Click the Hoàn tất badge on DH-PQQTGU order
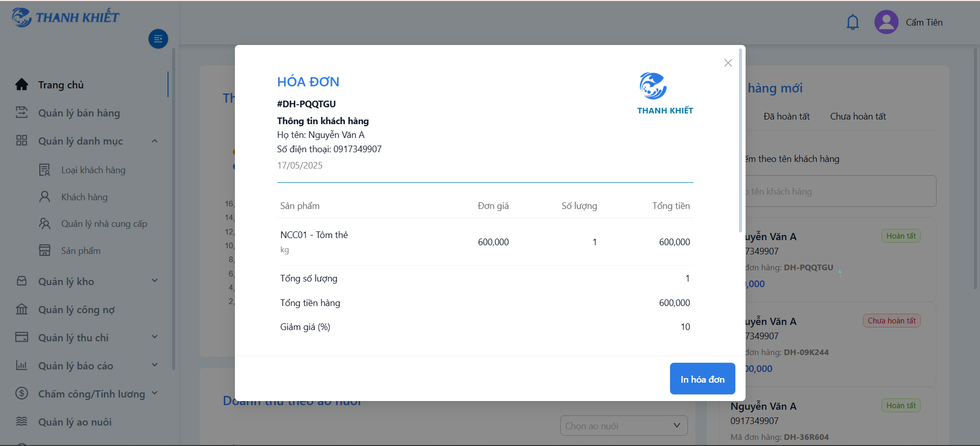This screenshot has width=980, height=446. 901,236
